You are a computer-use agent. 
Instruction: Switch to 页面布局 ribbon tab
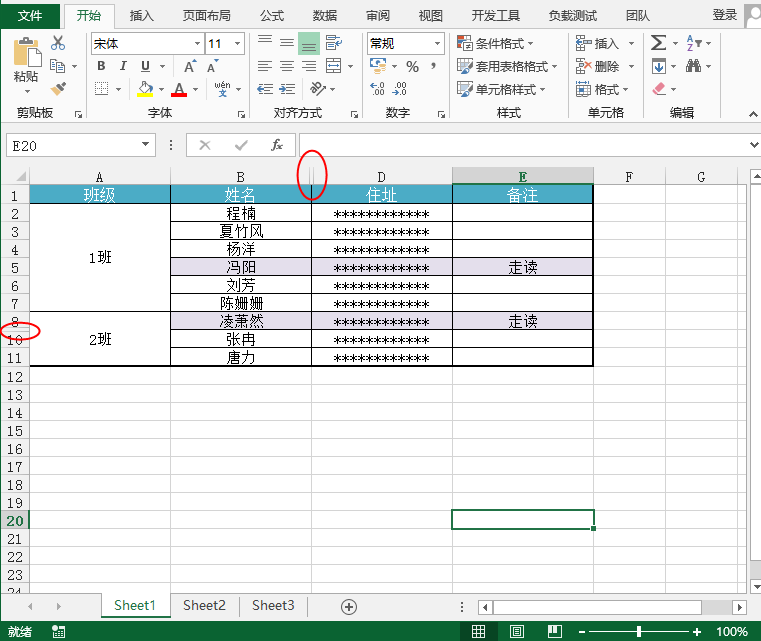(x=206, y=16)
